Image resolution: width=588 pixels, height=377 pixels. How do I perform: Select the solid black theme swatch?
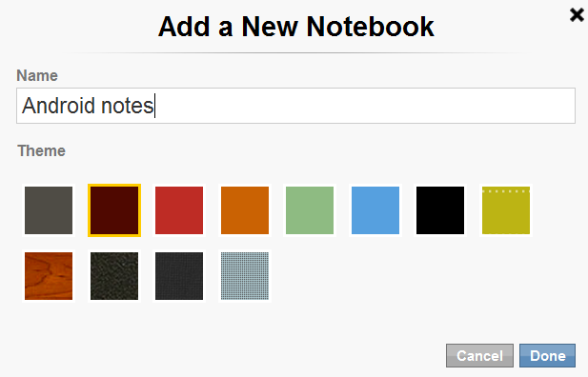(440, 210)
